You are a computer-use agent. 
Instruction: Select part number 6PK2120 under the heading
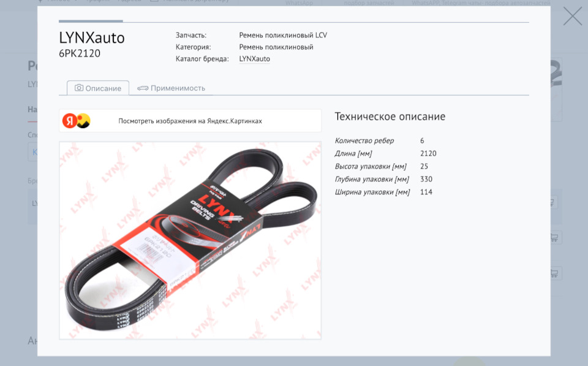click(x=80, y=53)
